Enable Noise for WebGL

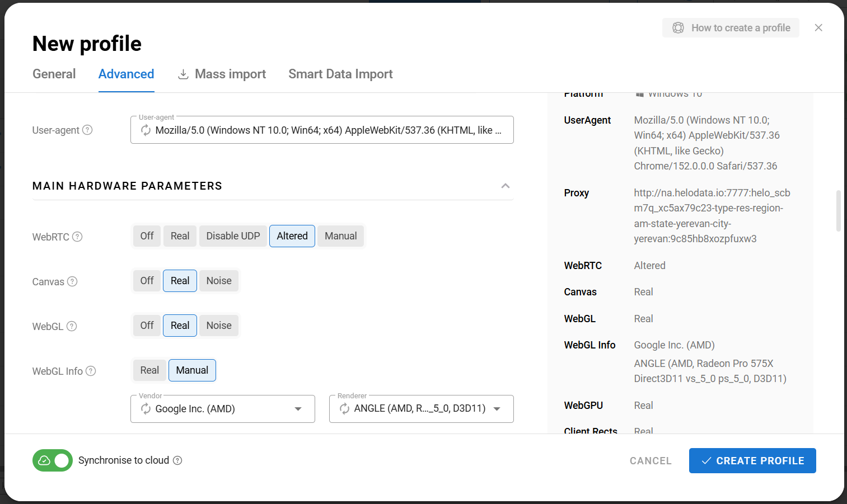tap(219, 326)
